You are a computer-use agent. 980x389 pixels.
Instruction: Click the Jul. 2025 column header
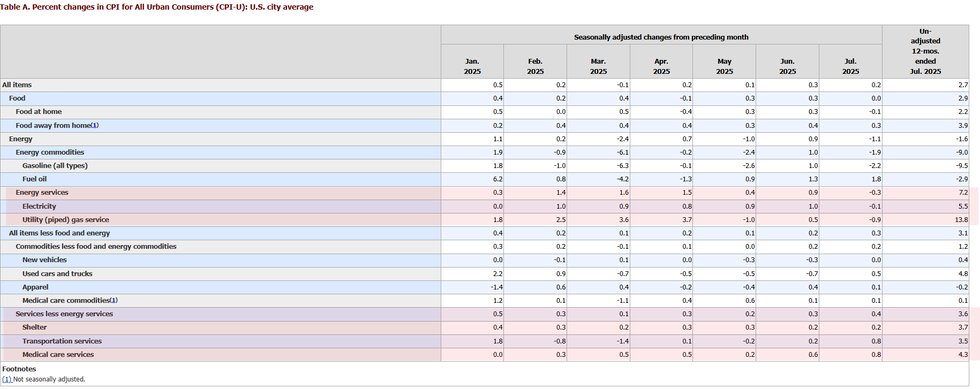tap(850, 66)
